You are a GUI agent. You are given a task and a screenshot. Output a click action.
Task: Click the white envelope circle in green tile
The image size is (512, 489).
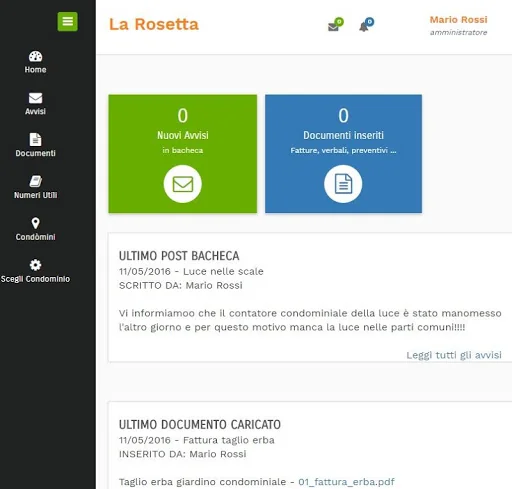pyautogui.click(x=183, y=184)
